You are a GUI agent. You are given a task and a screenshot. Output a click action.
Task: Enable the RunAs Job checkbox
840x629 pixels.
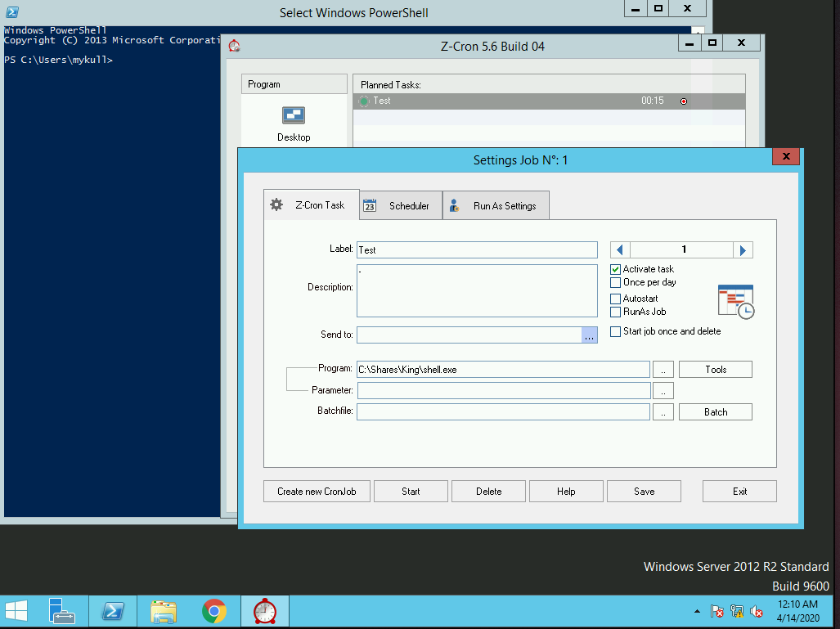coord(616,312)
